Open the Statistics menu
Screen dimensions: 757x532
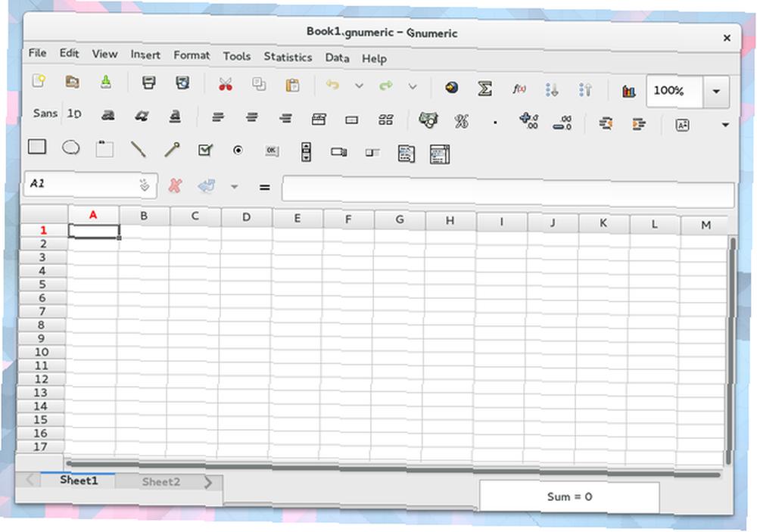(288, 57)
